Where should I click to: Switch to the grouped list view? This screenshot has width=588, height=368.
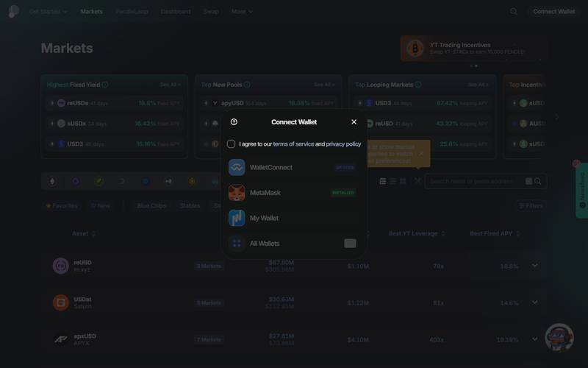coord(382,181)
